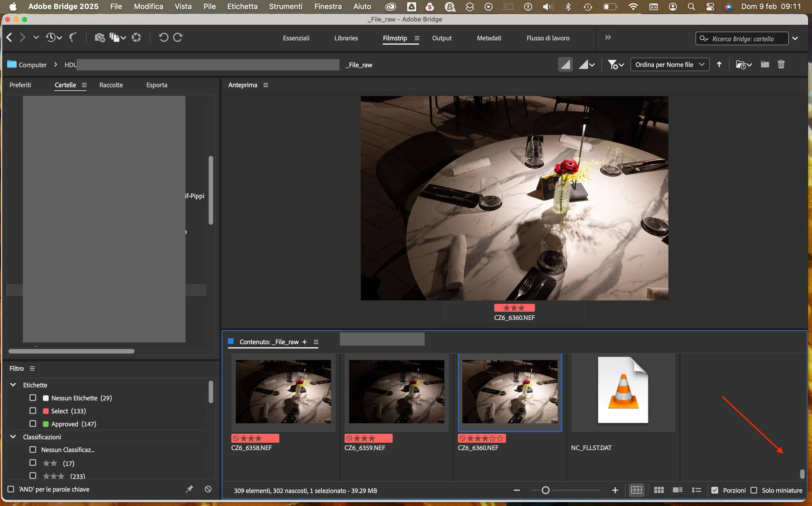This screenshot has height=506, width=812.
Task: Select the CZ6_6358.NEF thumbnail
Action: [x=283, y=391]
